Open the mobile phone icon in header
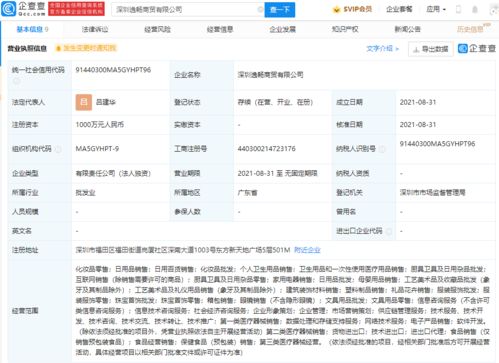The height and width of the screenshot is (363, 499). click(459, 9)
